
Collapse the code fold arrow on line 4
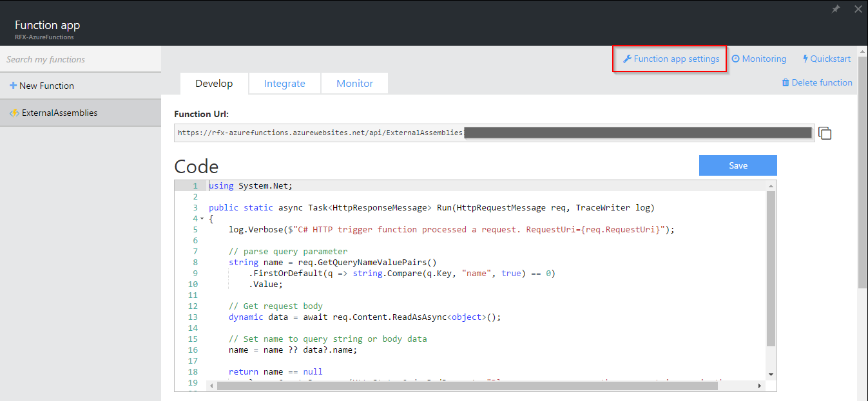[x=202, y=219]
